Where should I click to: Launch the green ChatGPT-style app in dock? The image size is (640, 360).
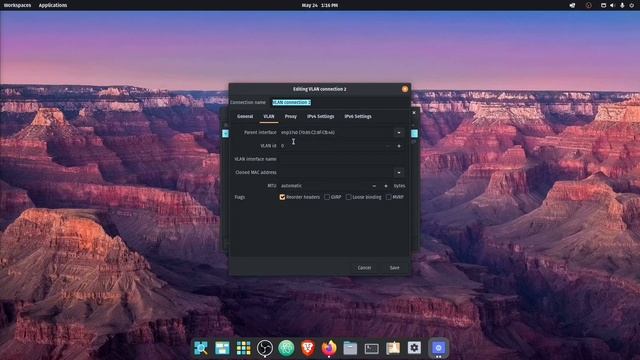[286, 348]
